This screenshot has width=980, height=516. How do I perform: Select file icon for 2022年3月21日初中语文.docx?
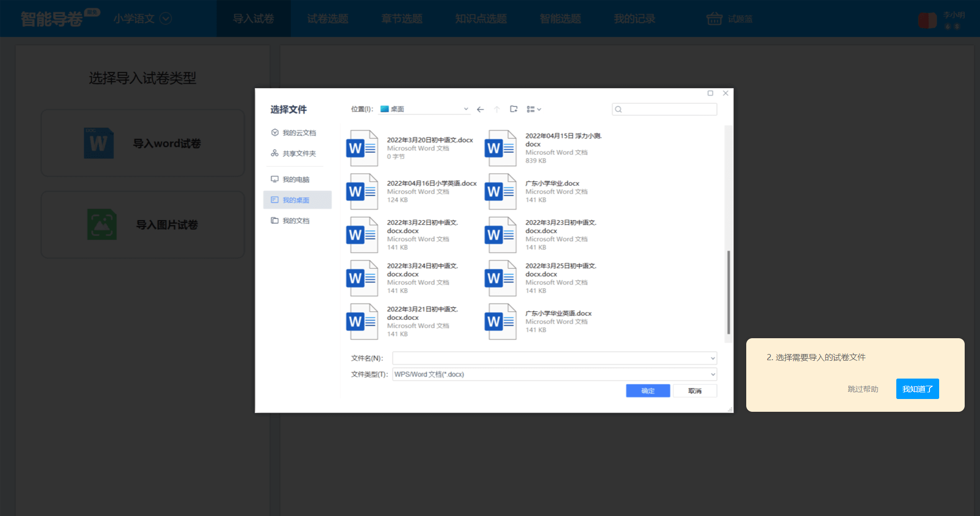[362, 322]
